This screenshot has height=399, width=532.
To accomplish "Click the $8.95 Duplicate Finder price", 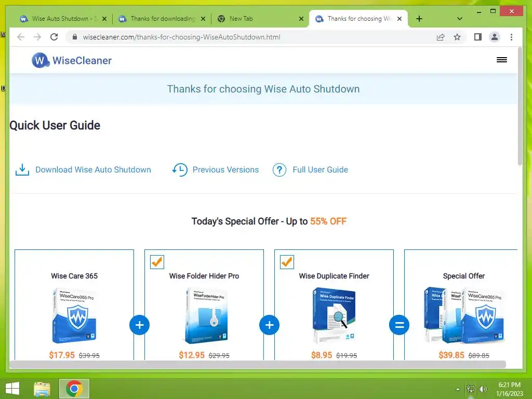I will click(x=322, y=355).
